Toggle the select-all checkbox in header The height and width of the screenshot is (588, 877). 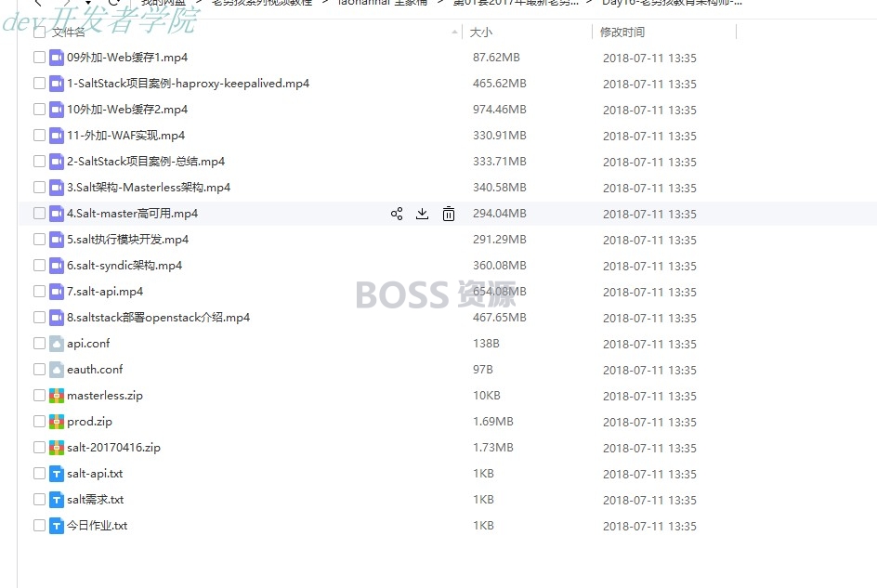tap(39, 33)
